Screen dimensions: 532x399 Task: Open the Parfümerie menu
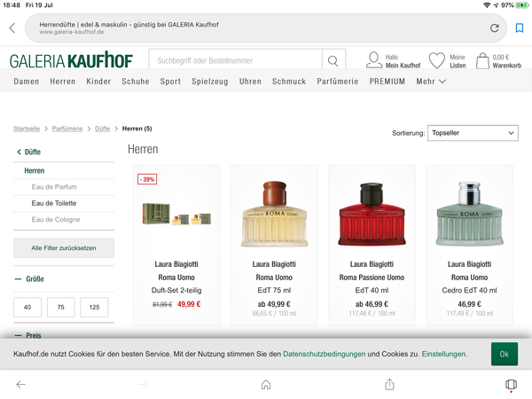pos(338,82)
